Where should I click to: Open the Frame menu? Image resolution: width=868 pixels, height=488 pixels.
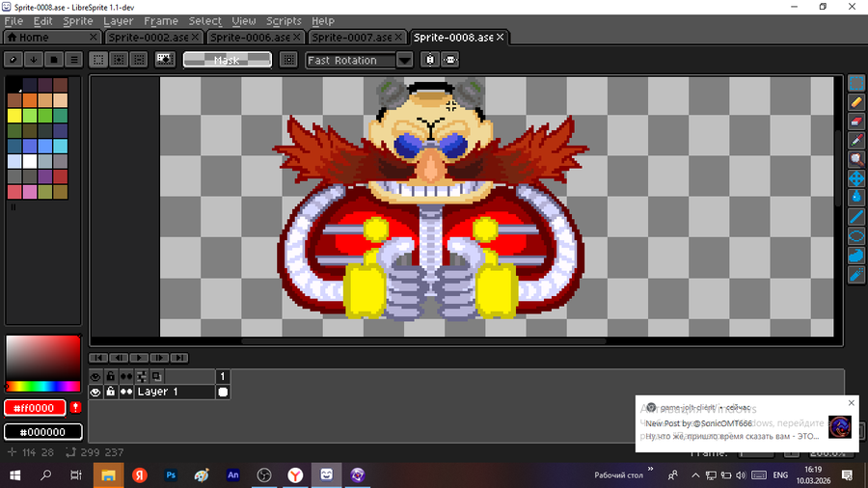(160, 21)
